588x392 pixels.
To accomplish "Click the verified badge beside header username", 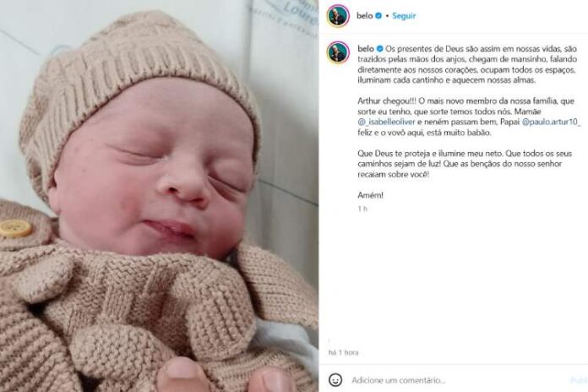I will pyautogui.click(x=378, y=16).
